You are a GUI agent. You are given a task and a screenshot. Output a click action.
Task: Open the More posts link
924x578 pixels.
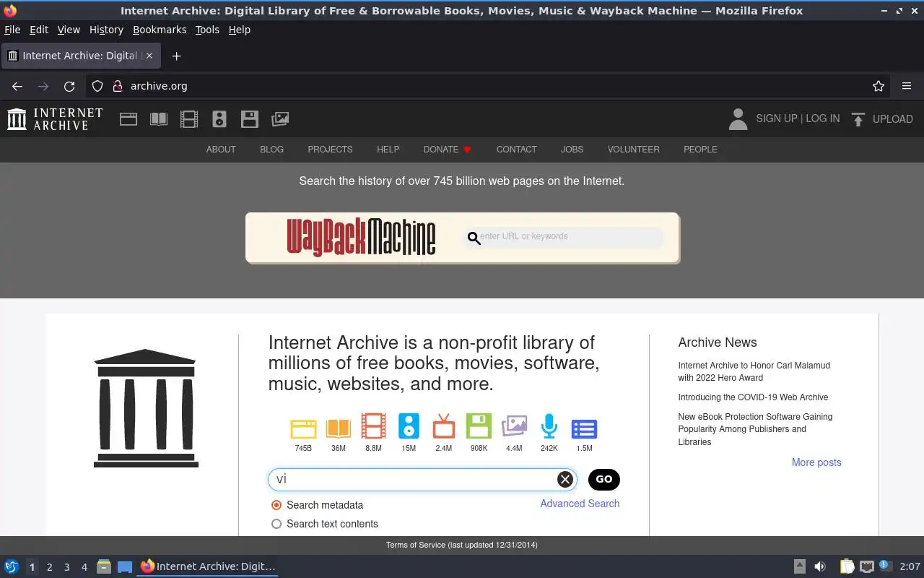click(x=816, y=462)
